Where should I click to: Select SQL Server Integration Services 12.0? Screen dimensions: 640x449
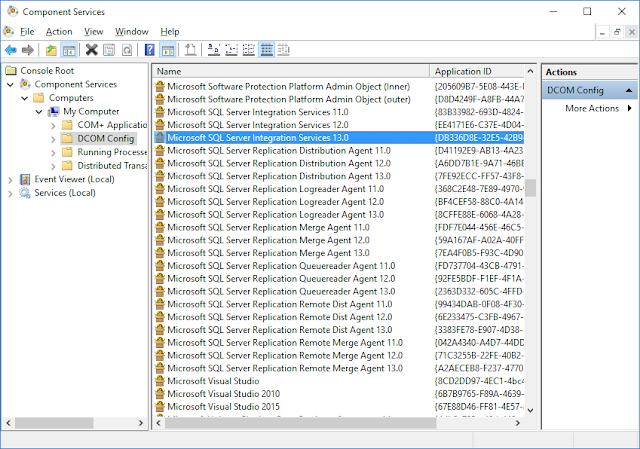point(258,125)
